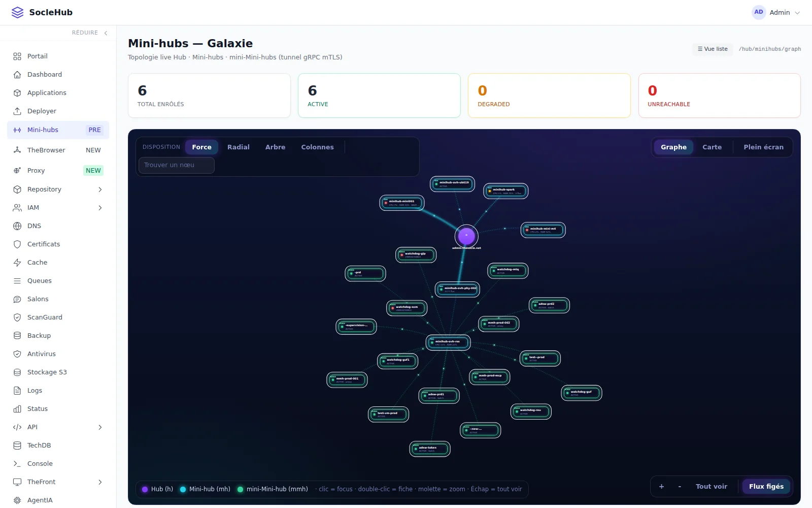Click the purple Hub (h) legend dot
Viewport: 812px width, 508px height.
click(145, 489)
